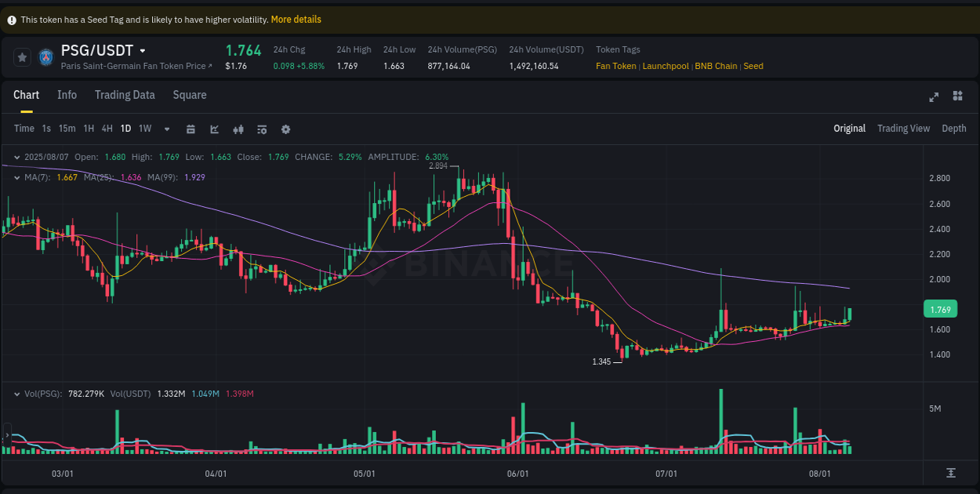
Task: Click the More details link in the banner
Action: [296, 19]
